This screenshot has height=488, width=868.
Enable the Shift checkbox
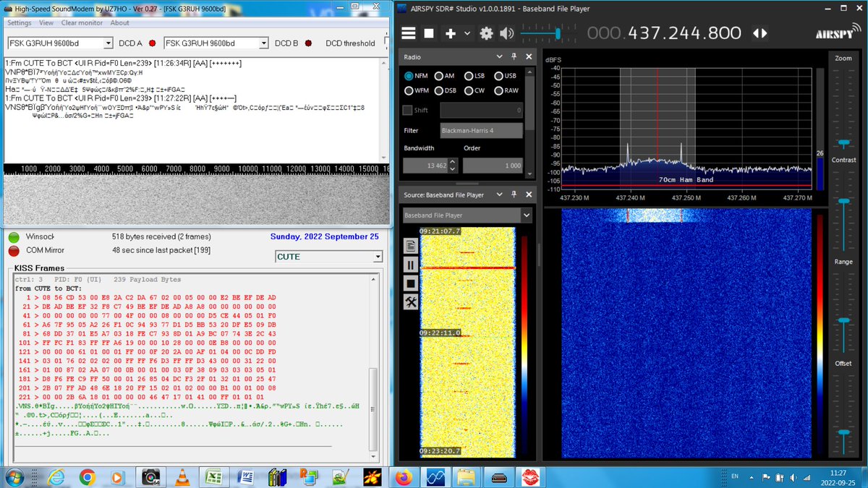point(408,111)
